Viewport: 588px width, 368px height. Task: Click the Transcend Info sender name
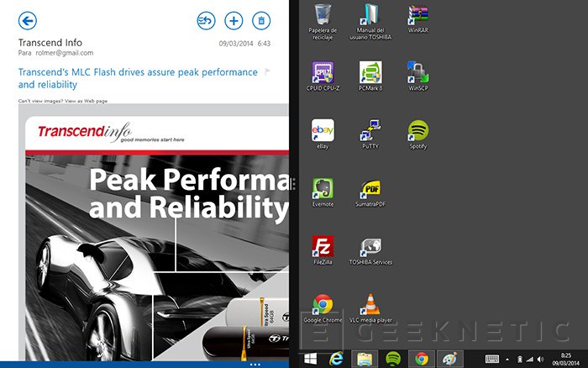[50, 42]
